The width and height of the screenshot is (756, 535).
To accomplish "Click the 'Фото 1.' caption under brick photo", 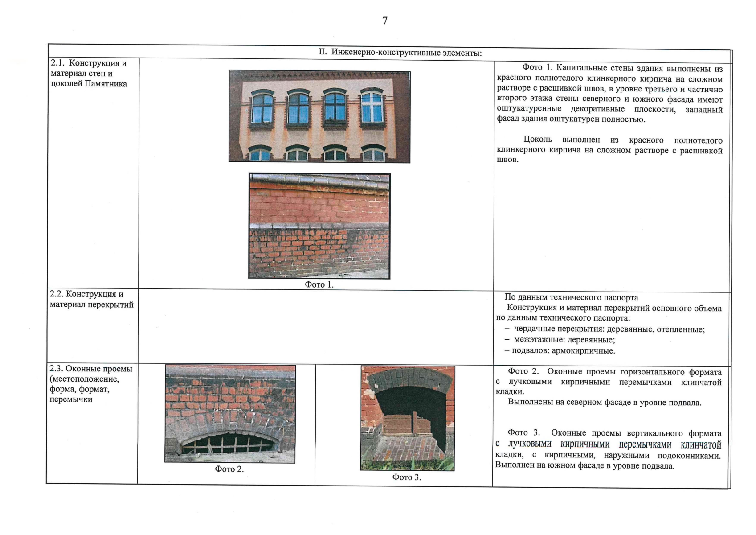I will click(319, 284).
